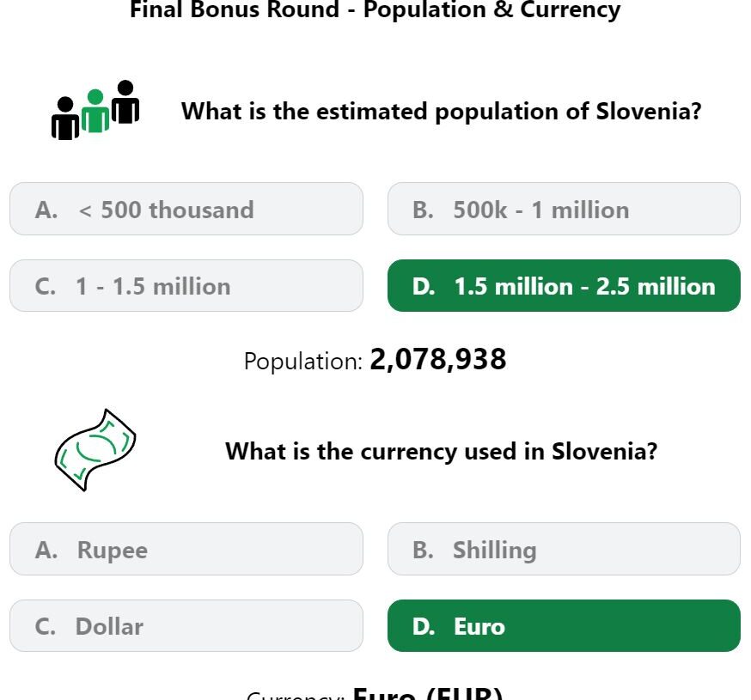Select the green Euro answer button
This screenshot has width=751, height=700.
pos(564,626)
